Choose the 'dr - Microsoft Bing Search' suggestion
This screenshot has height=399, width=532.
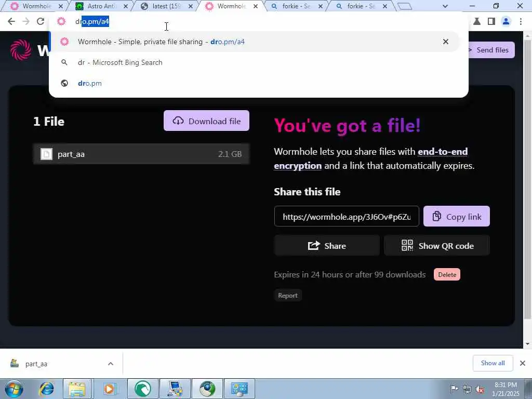click(x=120, y=62)
